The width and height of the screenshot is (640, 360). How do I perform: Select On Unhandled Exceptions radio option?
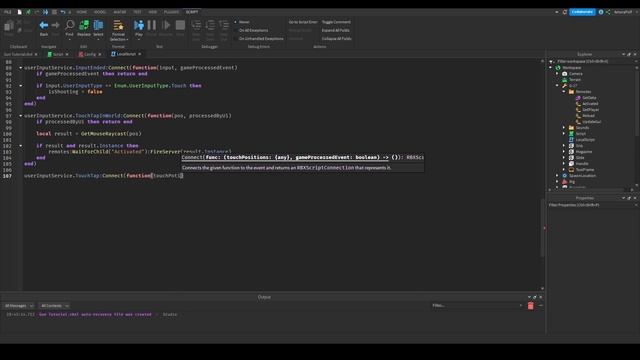pos(258,39)
